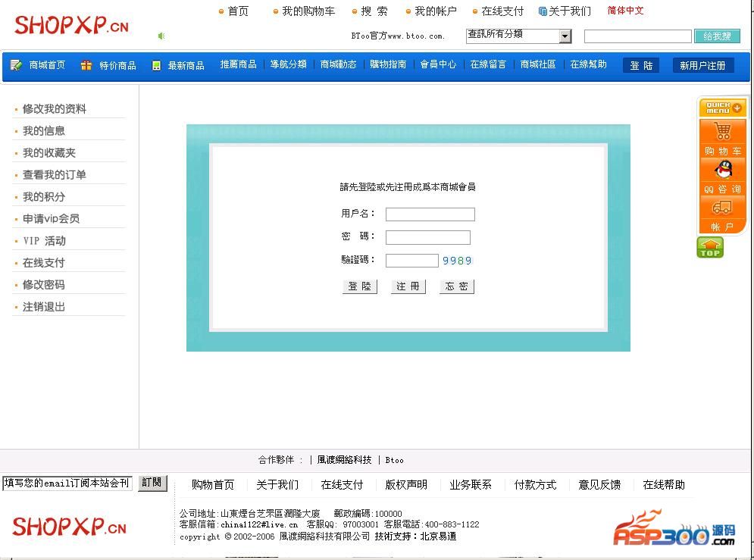Open 我的积分 in sidebar
The width and height of the screenshot is (754, 560).
coord(44,196)
